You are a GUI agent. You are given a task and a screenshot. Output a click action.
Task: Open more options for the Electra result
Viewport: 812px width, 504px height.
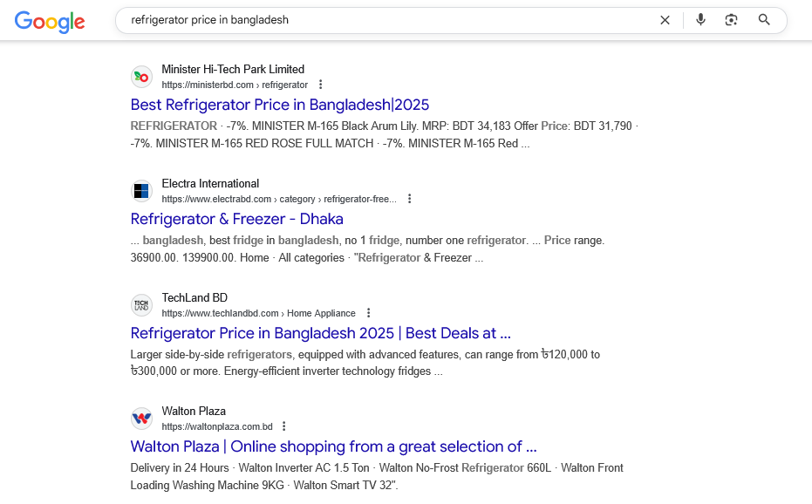click(x=409, y=199)
